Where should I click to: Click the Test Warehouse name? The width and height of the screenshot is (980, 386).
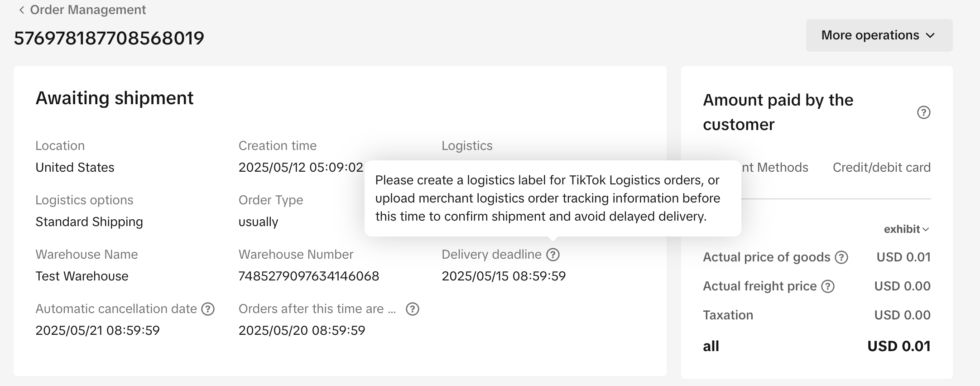tap(82, 276)
